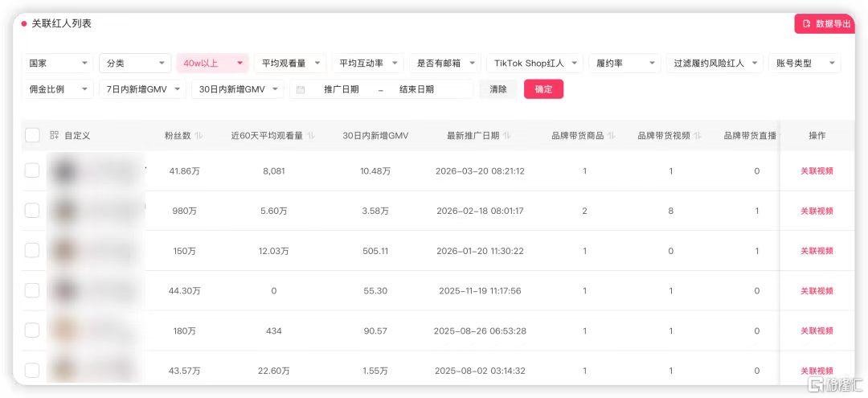Viewport: 868px width, 398px height.
Task: Open the 佣金比例 dropdown
Action: (58, 89)
